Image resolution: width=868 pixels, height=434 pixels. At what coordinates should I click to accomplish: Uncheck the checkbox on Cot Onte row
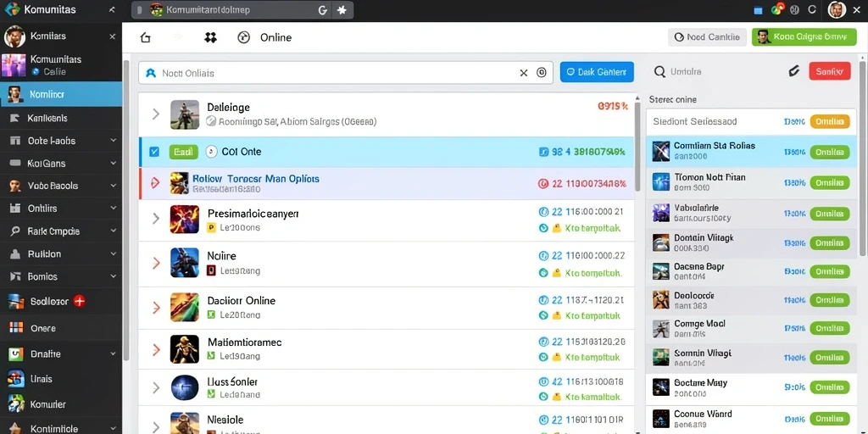154,152
